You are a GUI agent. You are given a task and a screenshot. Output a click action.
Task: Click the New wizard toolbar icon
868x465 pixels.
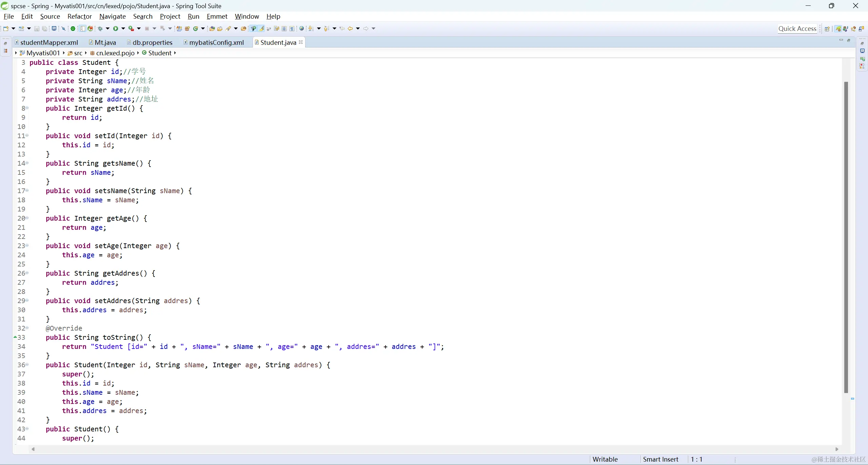tap(6, 29)
